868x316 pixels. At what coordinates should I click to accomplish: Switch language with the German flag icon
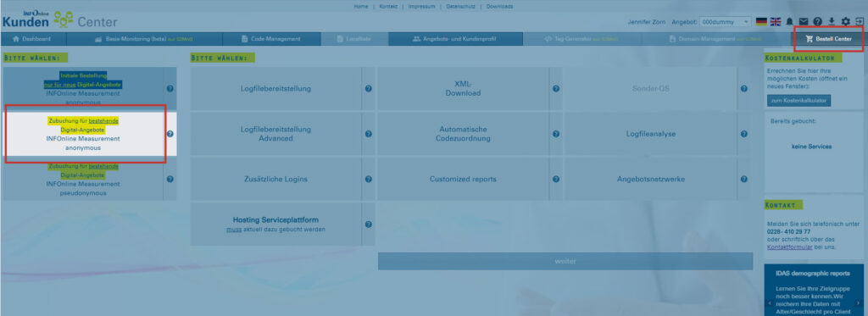761,21
